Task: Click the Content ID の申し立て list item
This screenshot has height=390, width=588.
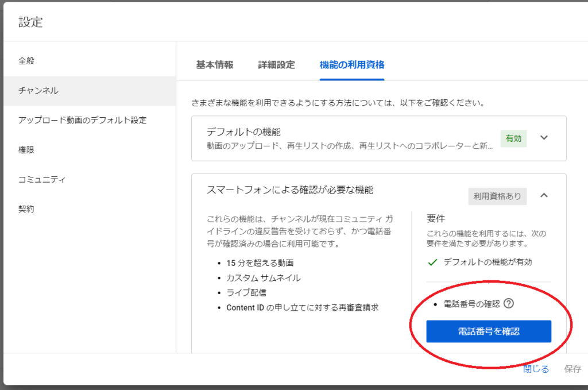Action: click(x=302, y=307)
